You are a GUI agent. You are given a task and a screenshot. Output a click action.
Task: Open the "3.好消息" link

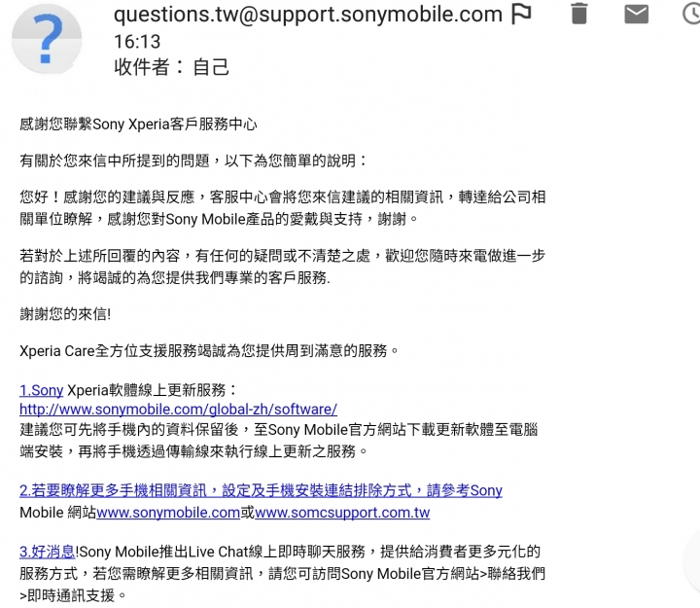pyautogui.click(x=47, y=552)
